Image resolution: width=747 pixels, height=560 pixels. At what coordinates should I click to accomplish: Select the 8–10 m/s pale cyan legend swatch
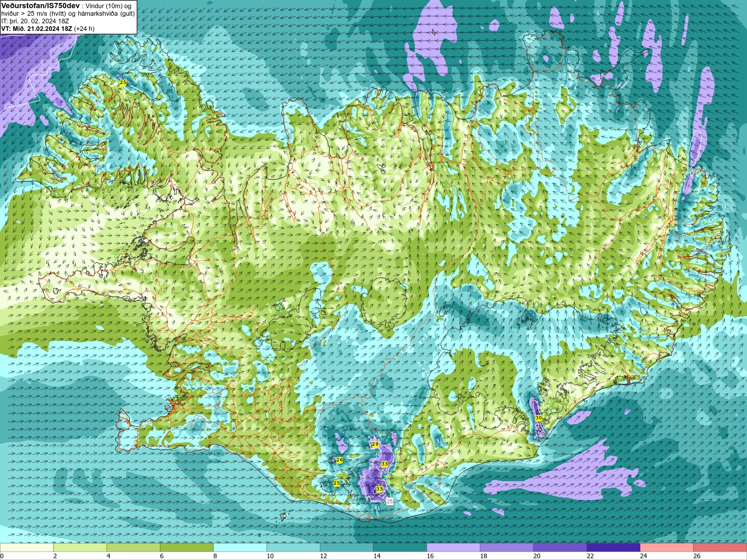[240, 548]
